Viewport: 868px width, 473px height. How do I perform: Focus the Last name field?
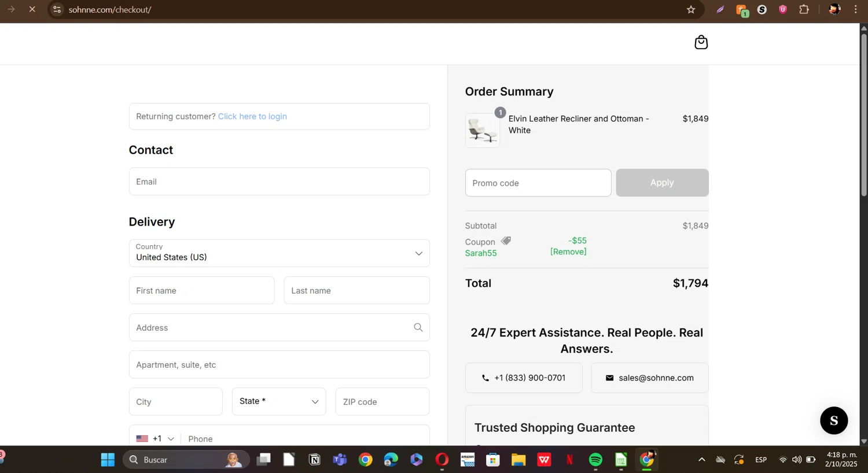[356, 290]
